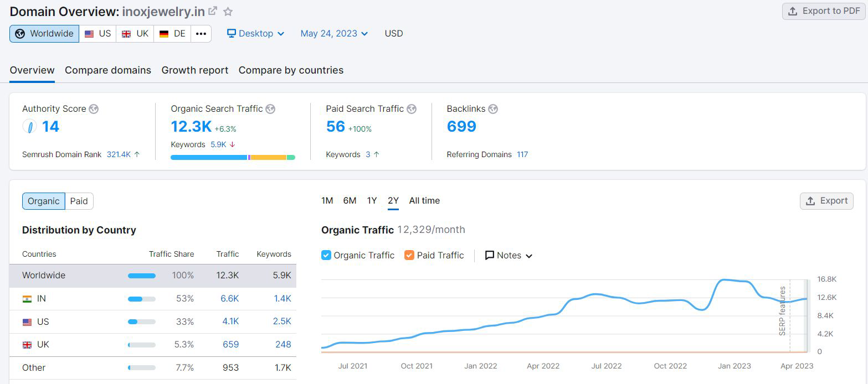Switch to the Paid toggle

click(x=79, y=201)
